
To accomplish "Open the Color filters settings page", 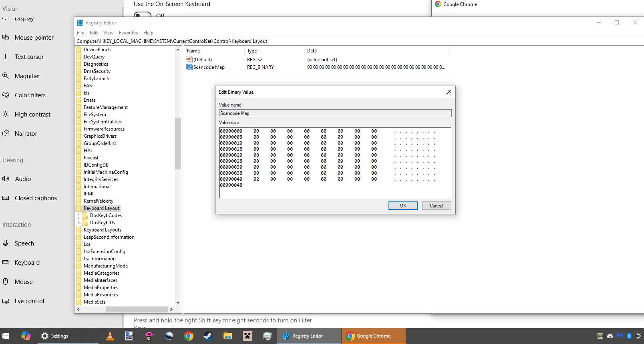I will (x=30, y=95).
